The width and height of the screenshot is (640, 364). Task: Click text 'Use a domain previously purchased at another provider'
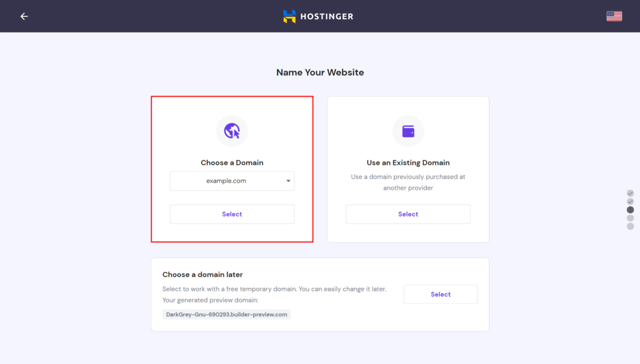tap(408, 182)
